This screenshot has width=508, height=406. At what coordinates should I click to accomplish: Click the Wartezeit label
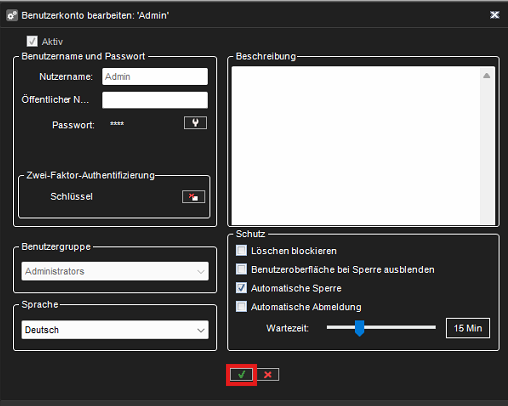pos(287,328)
